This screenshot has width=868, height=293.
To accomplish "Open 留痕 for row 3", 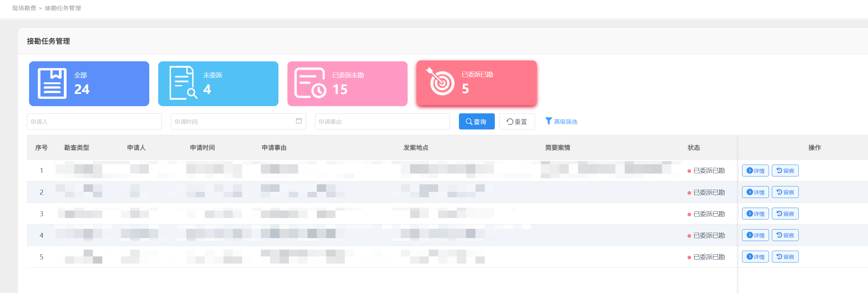I will pos(785,214).
